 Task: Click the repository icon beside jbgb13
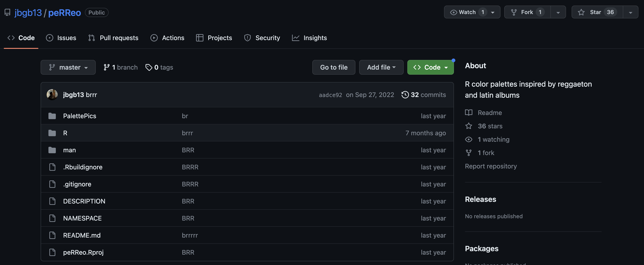8,12
